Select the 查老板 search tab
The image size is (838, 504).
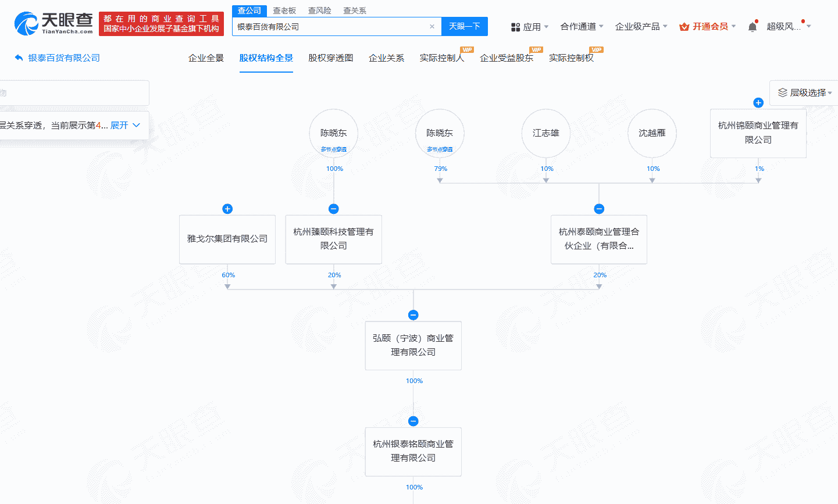[x=284, y=10]
